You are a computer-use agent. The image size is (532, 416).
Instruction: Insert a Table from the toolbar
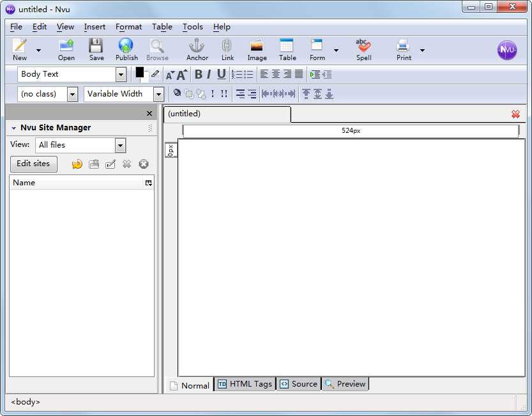(x=287, y=49)
